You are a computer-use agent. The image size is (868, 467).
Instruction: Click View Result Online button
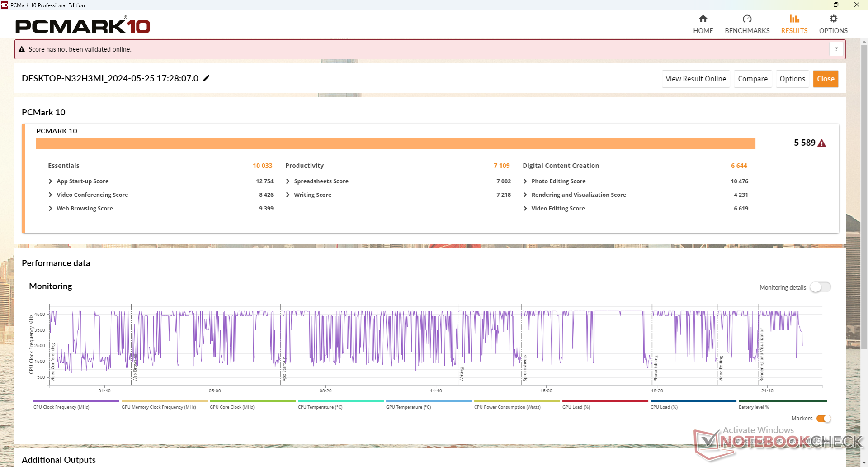[x=696, y=79]
